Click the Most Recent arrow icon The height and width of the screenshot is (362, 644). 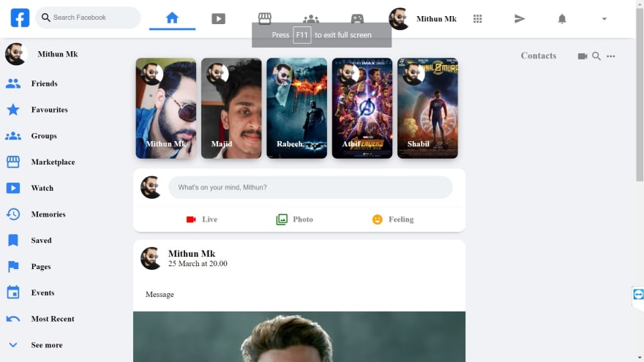(13, 319)
